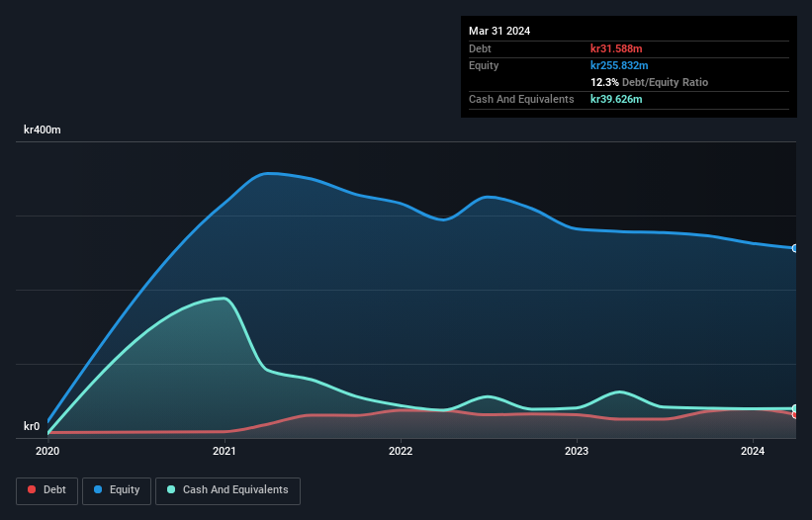Select the 2022 x-axis label

click(x=401, y=451)
